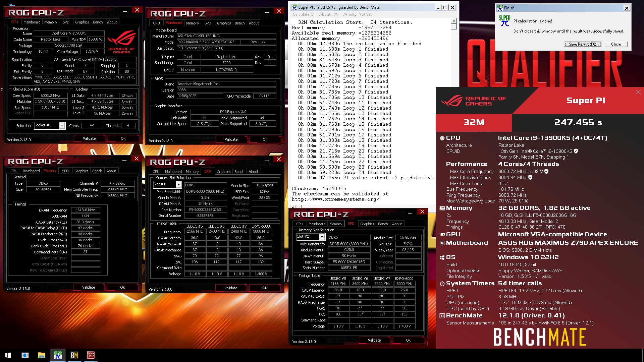Click Sloppy Wazaa, RAMDisk AWE tweaks text
The width and height of the screenshot is (644, 362).
[530, 270]
